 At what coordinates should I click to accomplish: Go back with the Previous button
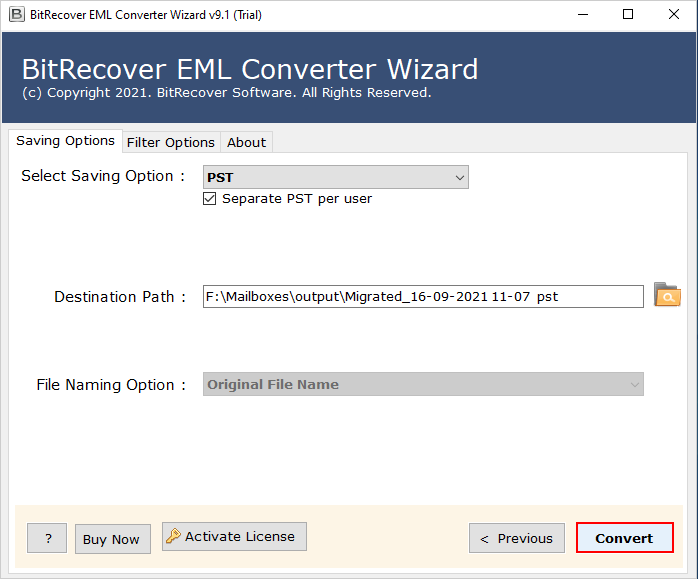tap(516, 539)
